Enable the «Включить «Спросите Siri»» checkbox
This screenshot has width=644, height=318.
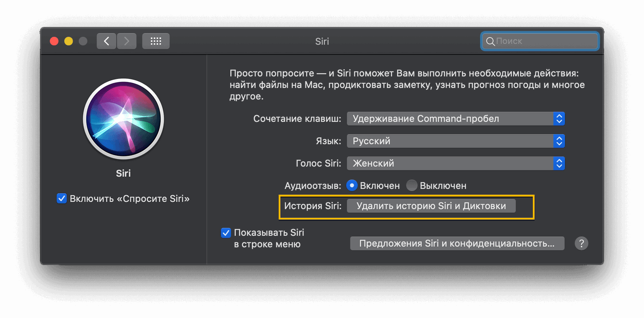click(61, 198)
